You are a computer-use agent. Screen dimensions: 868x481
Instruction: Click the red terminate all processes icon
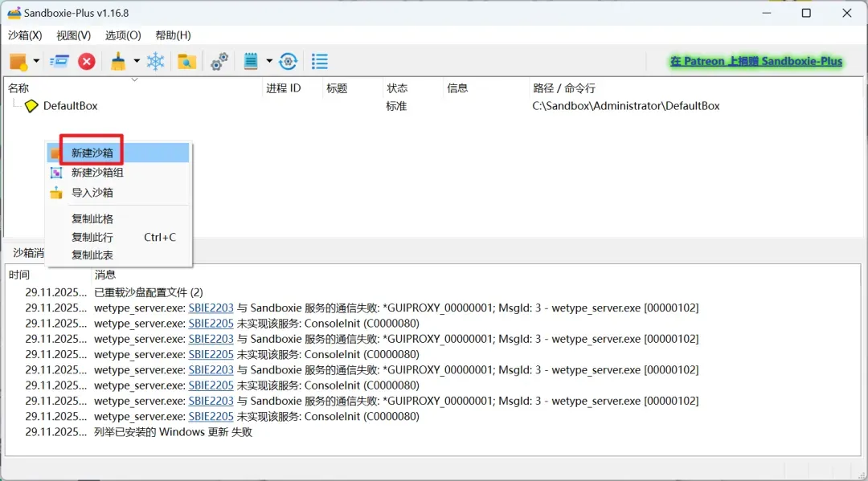pyautogui.click(x=86, y=61)
